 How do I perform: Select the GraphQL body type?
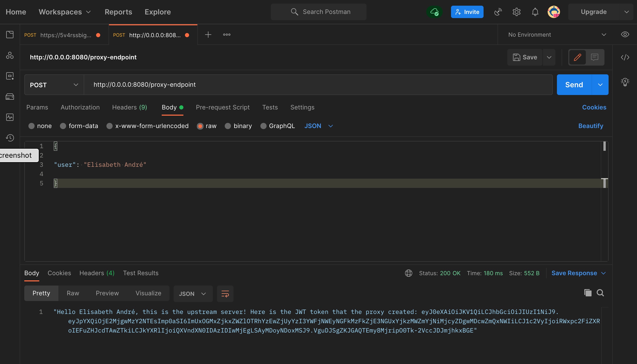(x=263, y=126)
